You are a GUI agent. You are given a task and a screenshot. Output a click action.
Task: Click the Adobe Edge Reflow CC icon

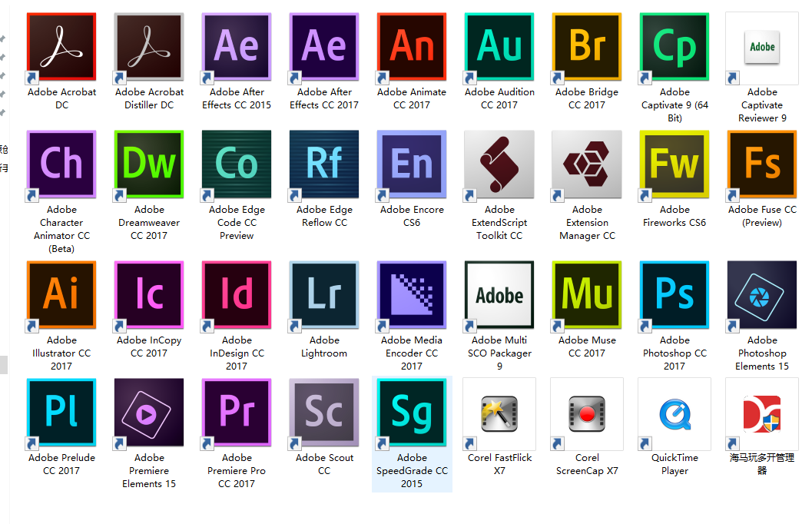[x=324, y=164]
